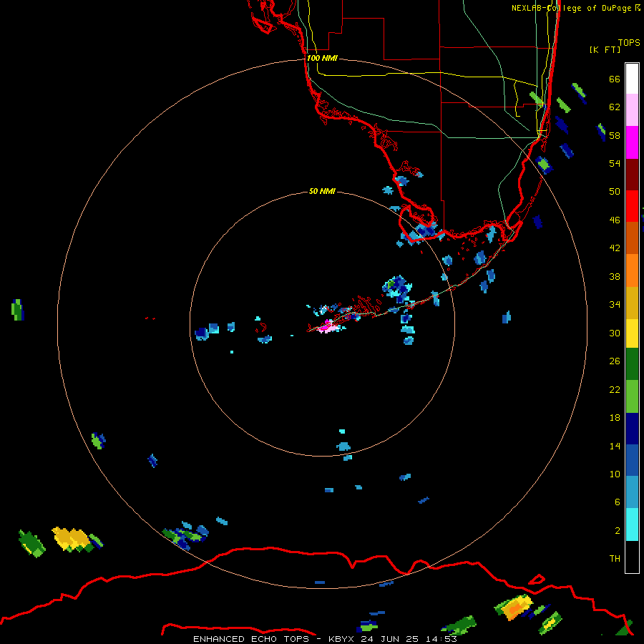Click the light pink swatch in the color scale

[x=632, y=110]
